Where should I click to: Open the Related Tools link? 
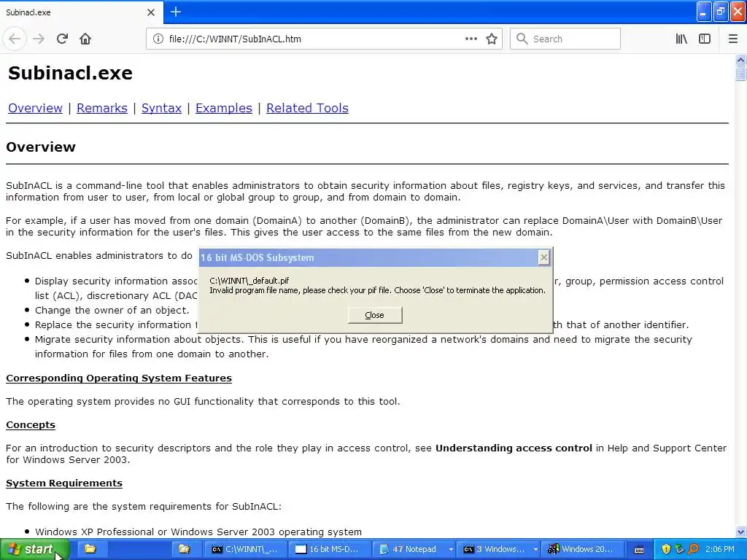pos(307,108)
